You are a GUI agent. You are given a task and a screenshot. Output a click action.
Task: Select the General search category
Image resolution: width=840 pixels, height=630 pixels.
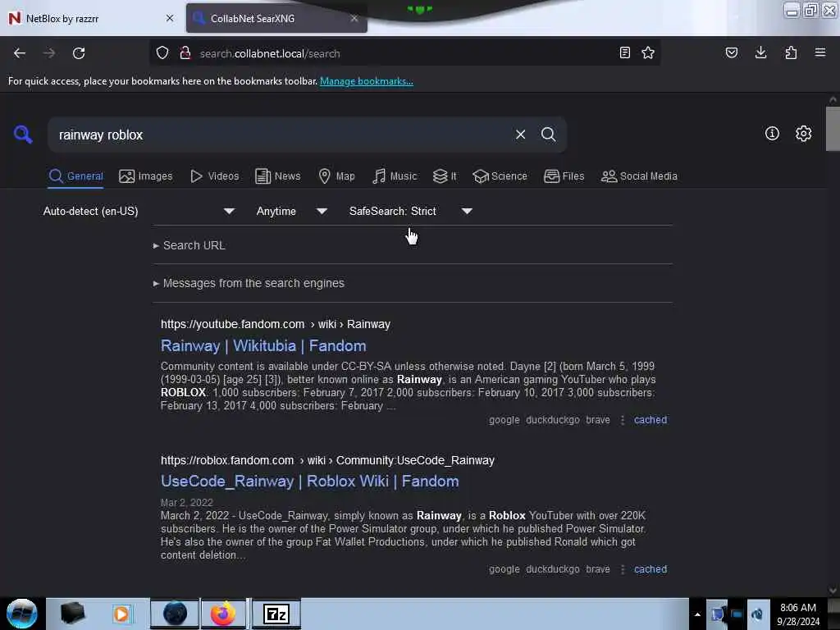tap(75, 176)
